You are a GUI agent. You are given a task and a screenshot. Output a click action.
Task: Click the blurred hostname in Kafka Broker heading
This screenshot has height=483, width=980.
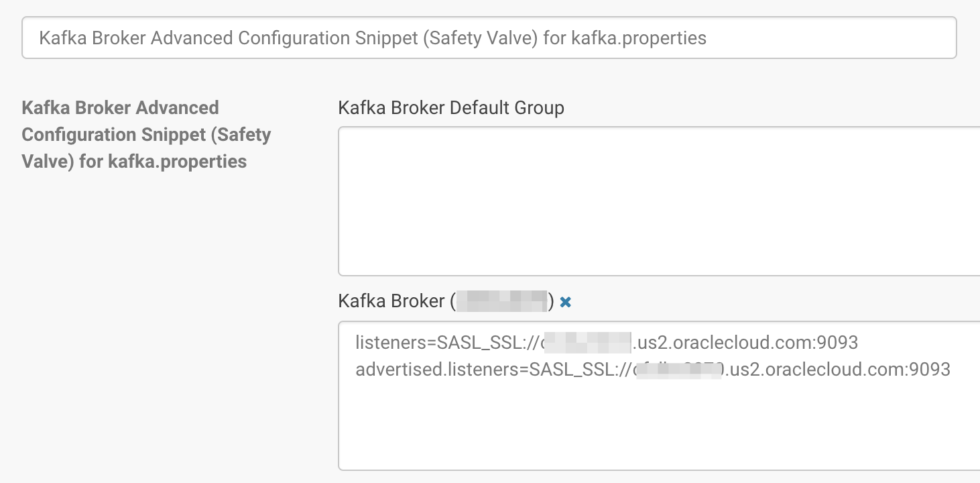click(x=501, y=301)
